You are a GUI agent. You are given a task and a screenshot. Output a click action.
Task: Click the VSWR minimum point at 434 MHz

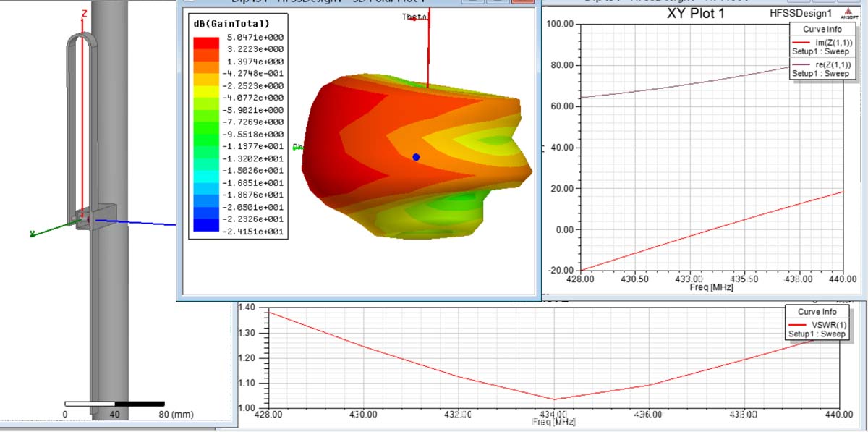coord(554,399)
